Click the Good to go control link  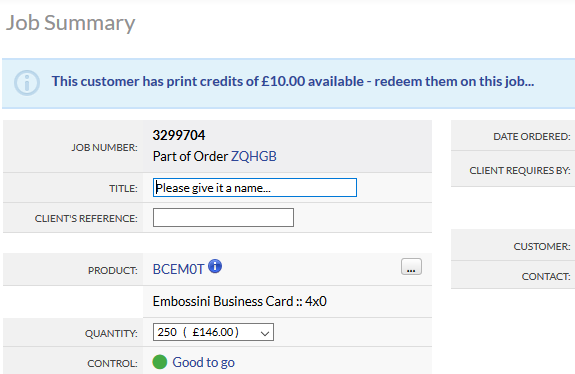(204, 362)
